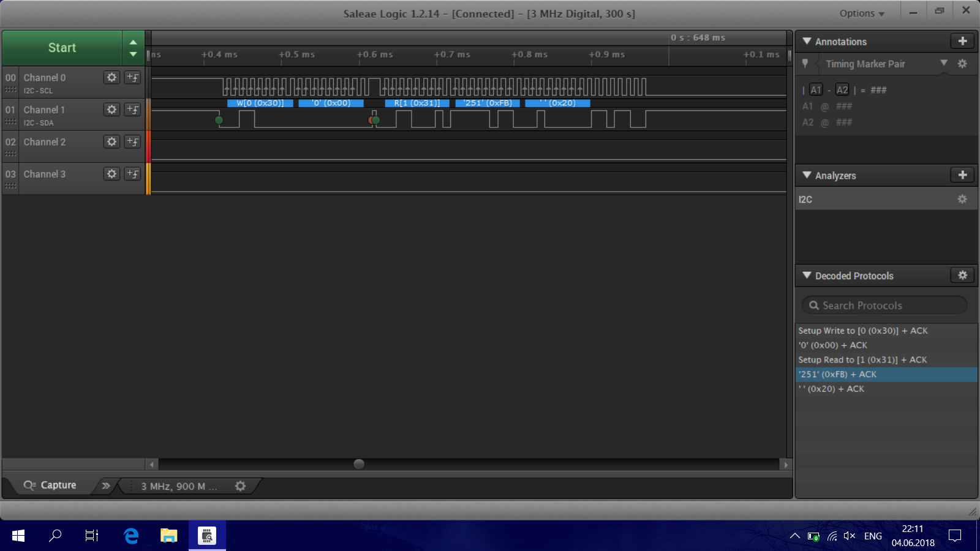Select the '251' (0xFB) + ACK row
The height and width of the screenshot is (551, 980).
[x=886, y=374]
